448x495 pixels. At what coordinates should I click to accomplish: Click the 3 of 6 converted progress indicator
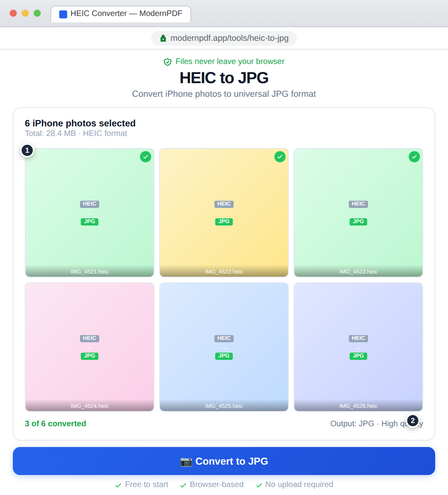pos(55,423)
